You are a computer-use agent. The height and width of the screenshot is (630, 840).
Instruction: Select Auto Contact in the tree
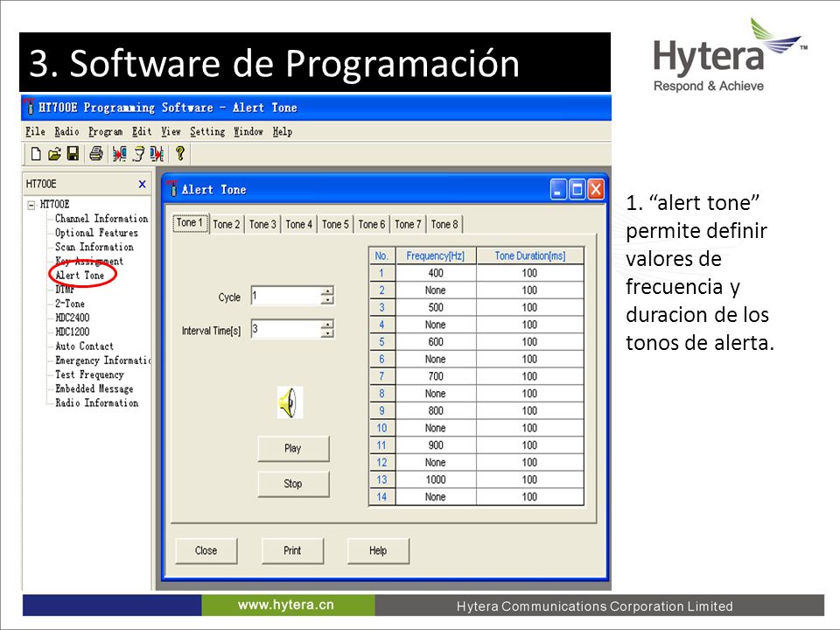click(x=84, y=346)
